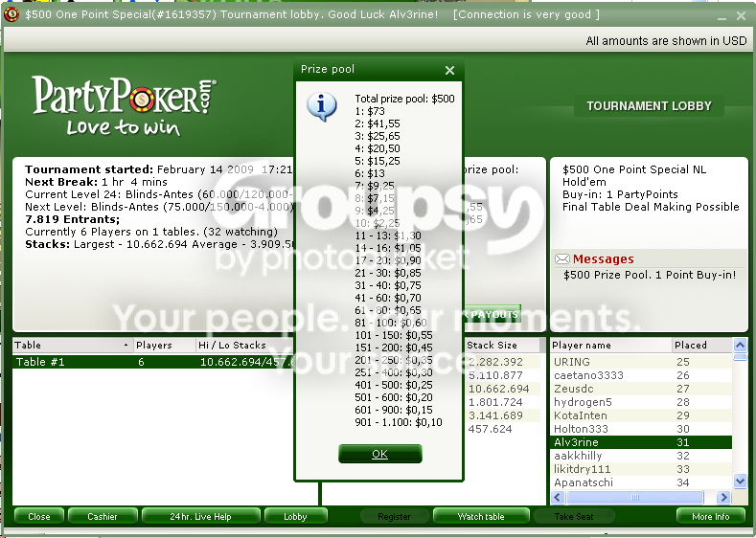Select player Holton333
The width and height of the screenshot is (756, 538).
click(x=641, y=429)
